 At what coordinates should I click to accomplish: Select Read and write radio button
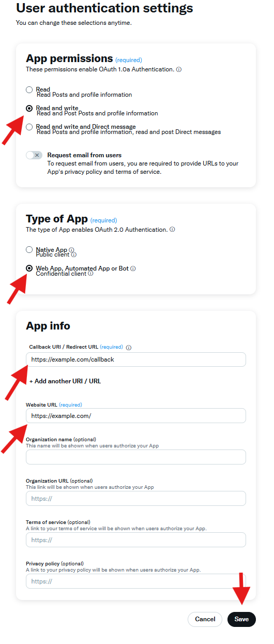29,109
